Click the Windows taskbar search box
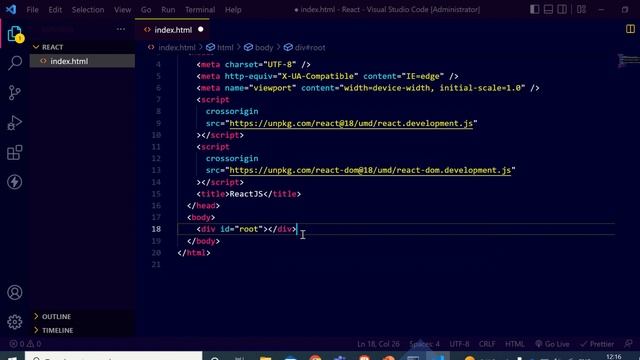 113,356
